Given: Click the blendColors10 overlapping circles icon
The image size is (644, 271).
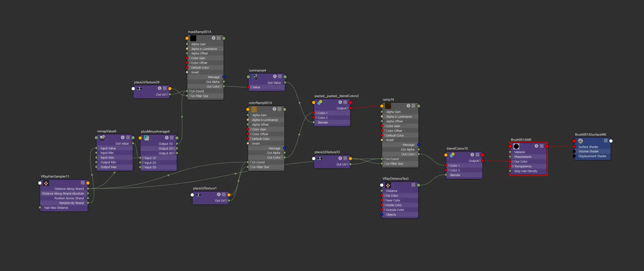Looking at the screenshot, I should (x=452, y=155).
